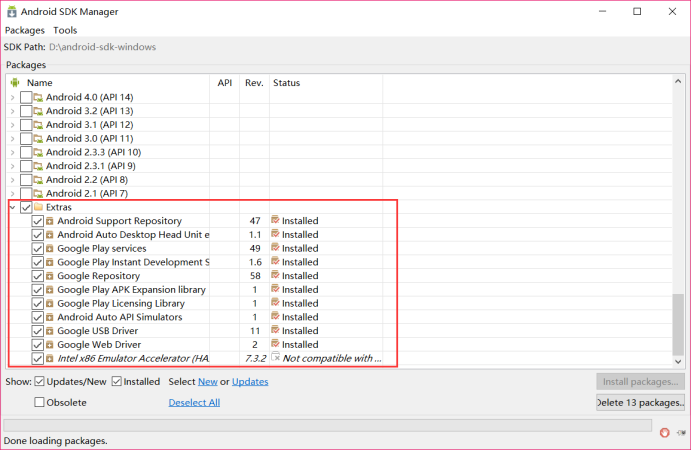The height and width of the screenshot is (451, 692).
Task: Click the installed status icon for Android Support Repository
Action: pos(275,220)
